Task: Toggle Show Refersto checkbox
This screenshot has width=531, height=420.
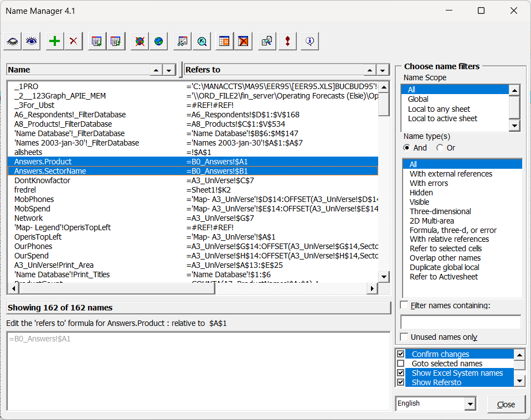Action: 401,382
